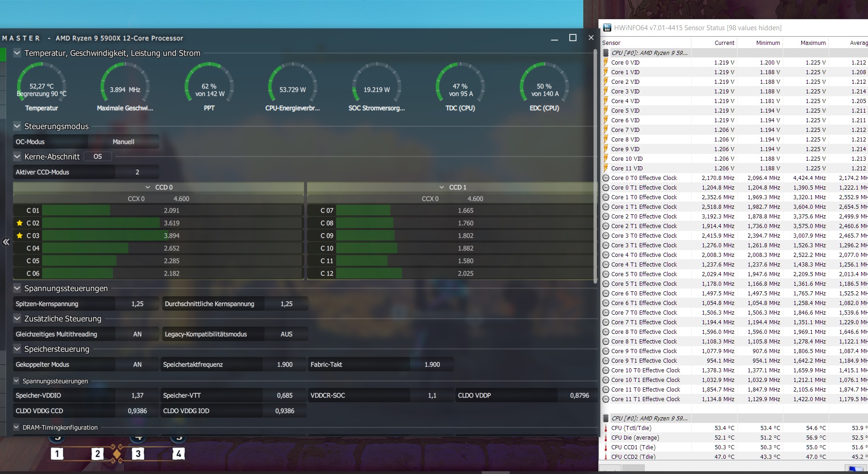
Task: Click the C 01 core speed bar
Action: click(x=172, y=211)
